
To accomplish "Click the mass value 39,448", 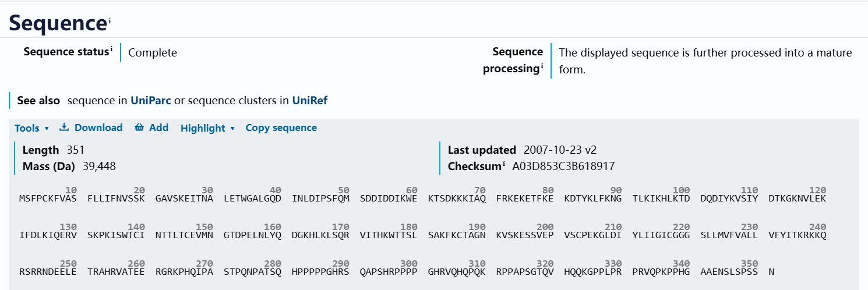I will [x=99, y=167].
